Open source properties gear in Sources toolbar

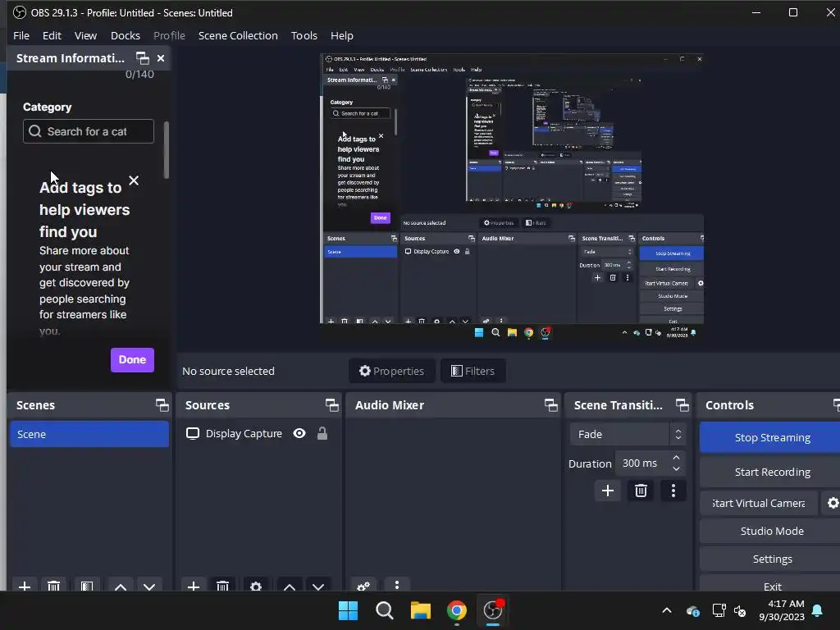256,586
